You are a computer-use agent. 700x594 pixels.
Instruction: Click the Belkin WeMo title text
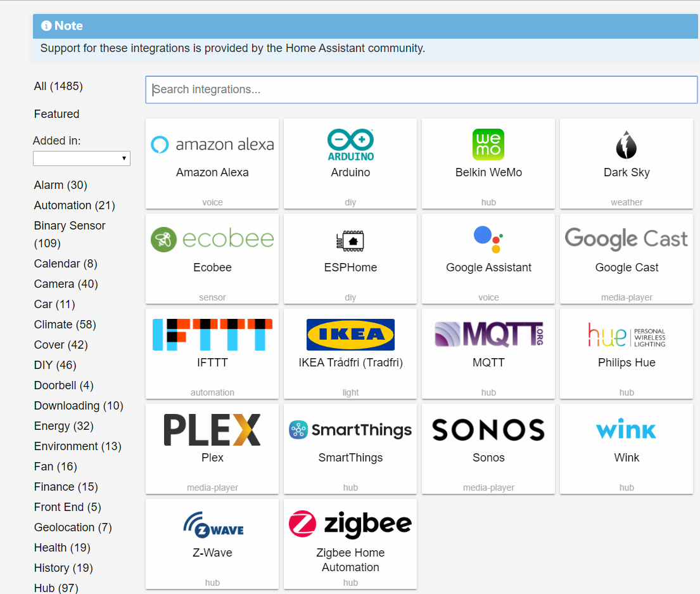488,172
